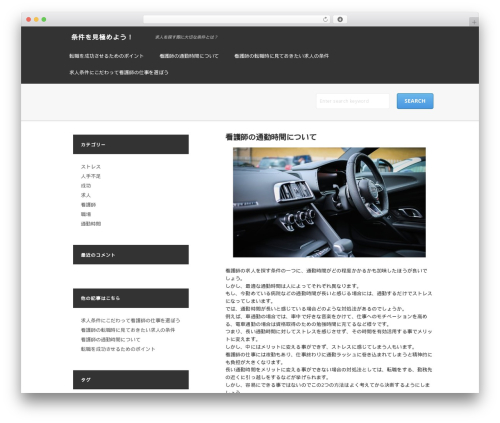Select the 通勤時間 category link

pyautogui.click(x=91, y=224)
